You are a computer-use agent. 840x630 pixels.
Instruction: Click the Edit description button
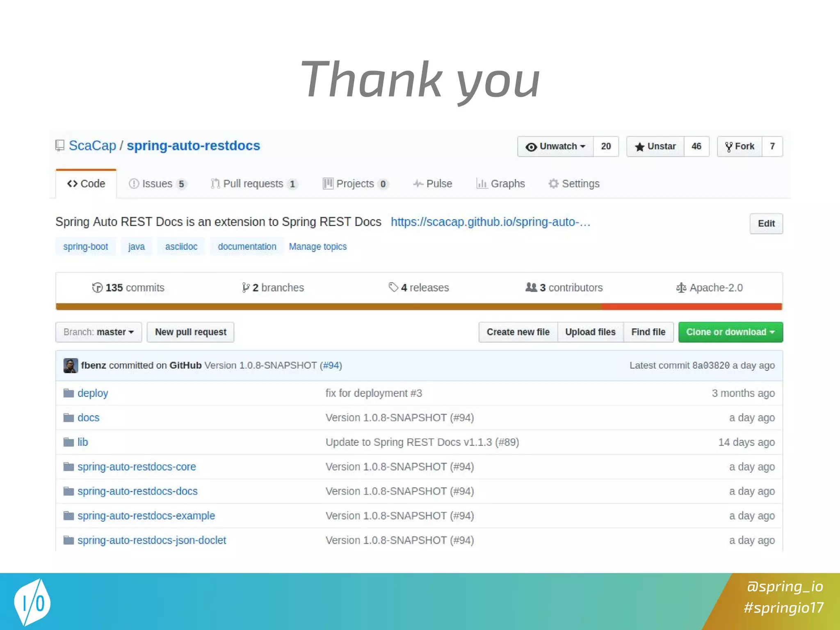[766, 224]
